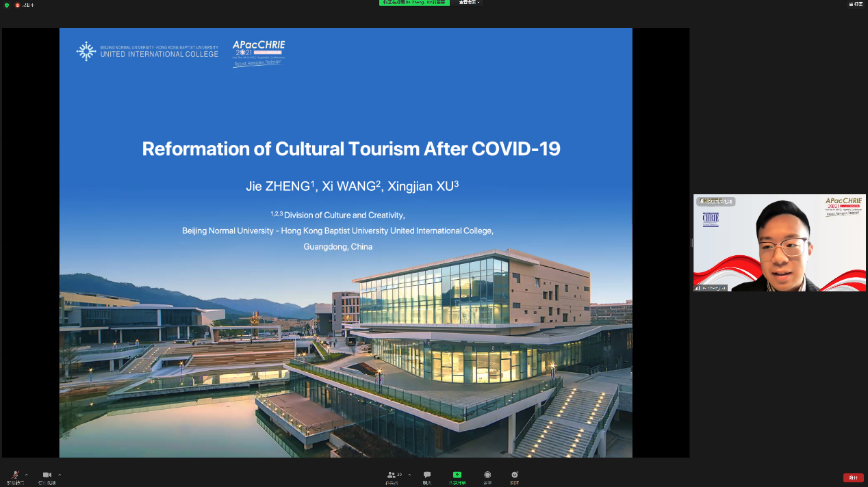Click the green share screen icon
Viewport: 868px width, 487px height.
click(457, 475)
